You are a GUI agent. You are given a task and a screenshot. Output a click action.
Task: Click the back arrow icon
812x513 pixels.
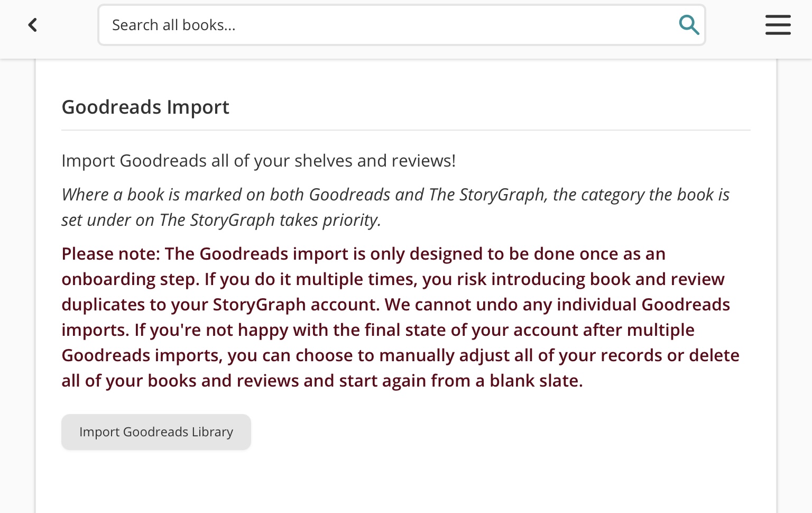tap(32, 25)
